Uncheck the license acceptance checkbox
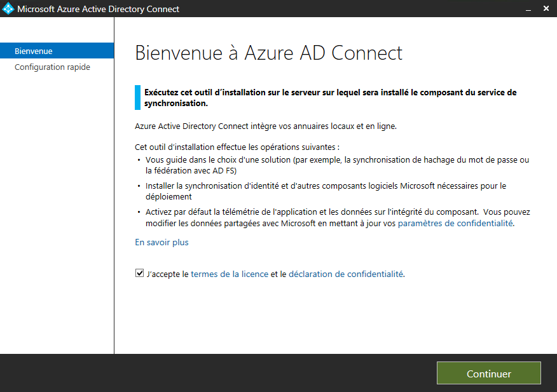The width and height of the screenshot is (557, 392). click(x=139, y=273)
